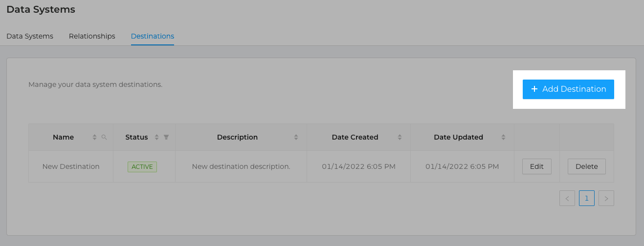This screenshot has width=644, height=246.
Task: Select the Destinations tab
Action: pos(153,36)
